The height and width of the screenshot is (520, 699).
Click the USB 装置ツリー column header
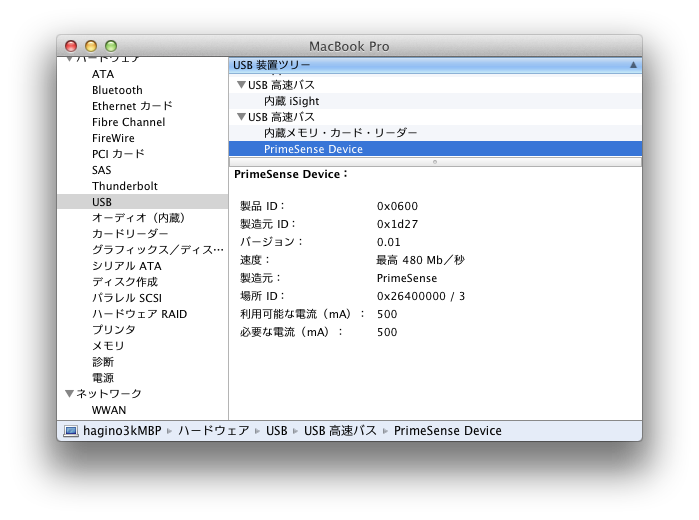[436, 65]
